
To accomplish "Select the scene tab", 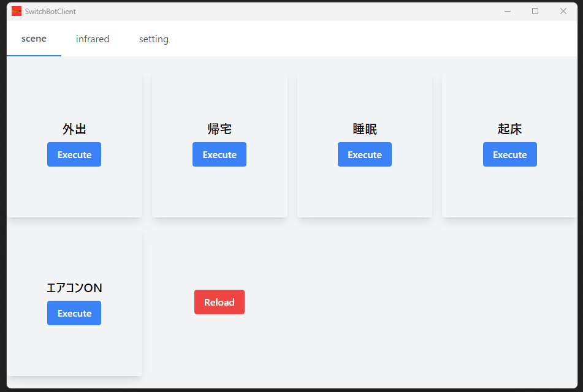I will 34,39.
